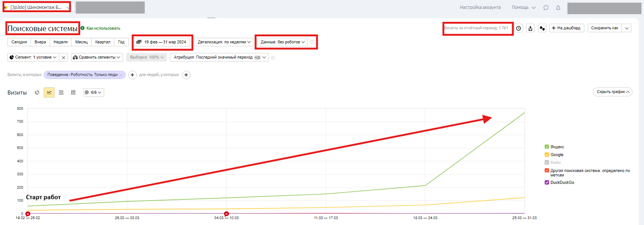Expand the Детализация: по неделям dropdown
The width and height of the screenshot is (644, 225).
(x=224, y=42)
